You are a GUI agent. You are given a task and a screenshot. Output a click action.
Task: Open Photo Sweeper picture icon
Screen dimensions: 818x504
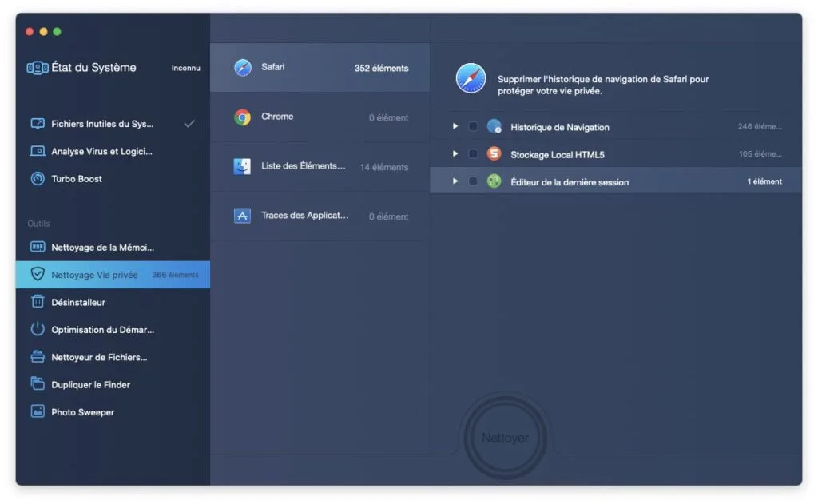point(38,411)
